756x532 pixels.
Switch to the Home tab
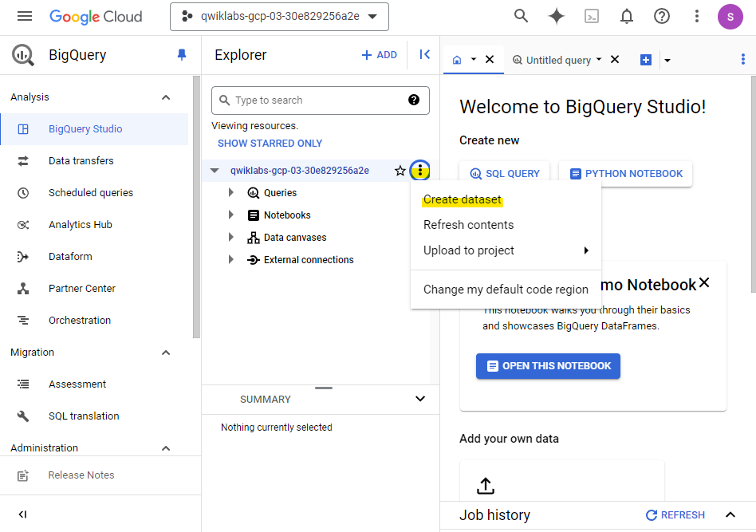457,60
